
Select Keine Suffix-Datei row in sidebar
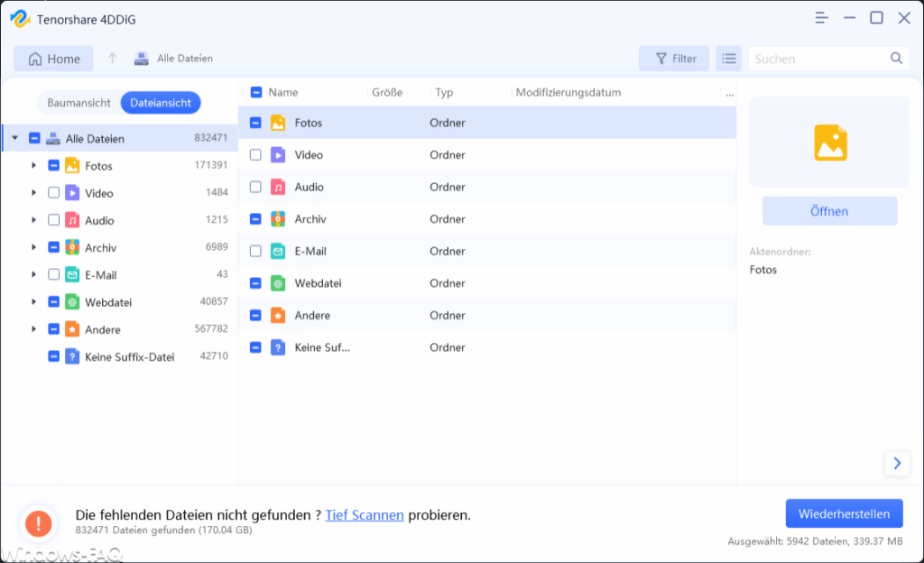pyautogui.click(x=120, y=356)
